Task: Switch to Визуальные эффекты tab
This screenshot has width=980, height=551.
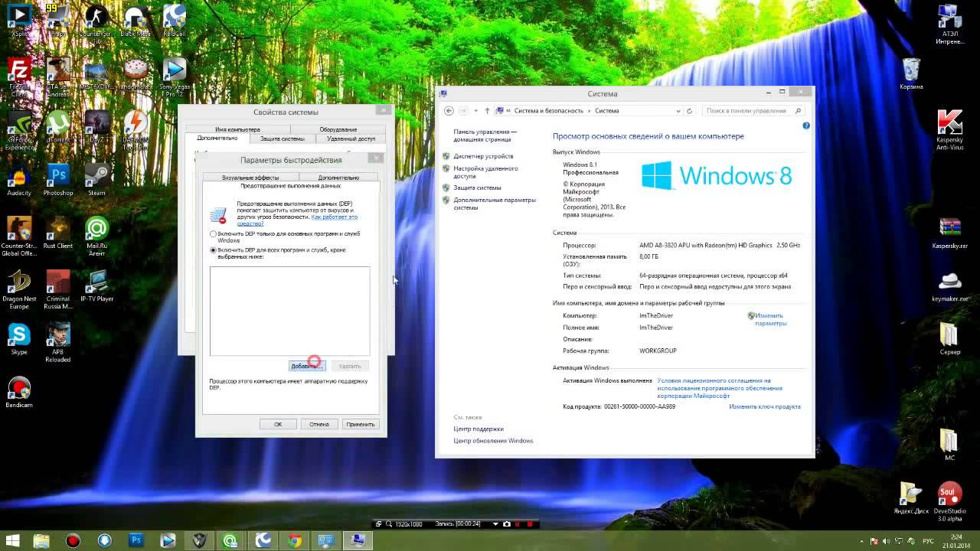Action: point(250,178)
